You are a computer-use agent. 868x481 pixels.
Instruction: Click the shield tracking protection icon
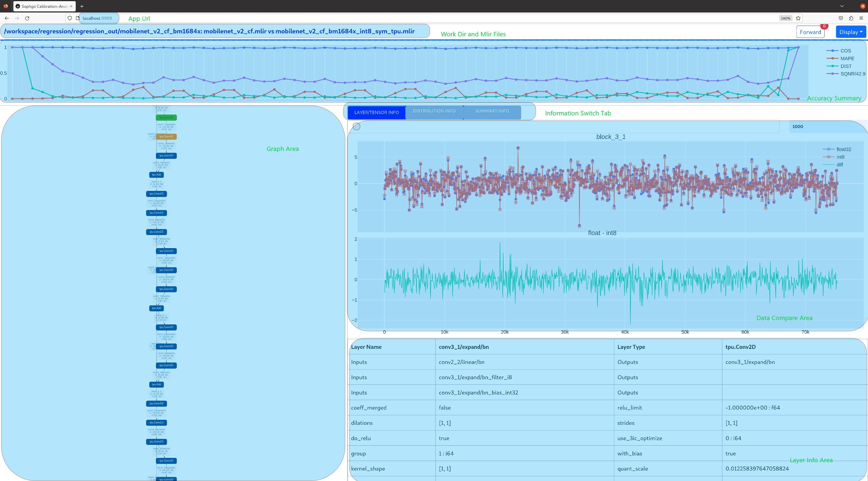pyautogui.click(x=70, y=18)
